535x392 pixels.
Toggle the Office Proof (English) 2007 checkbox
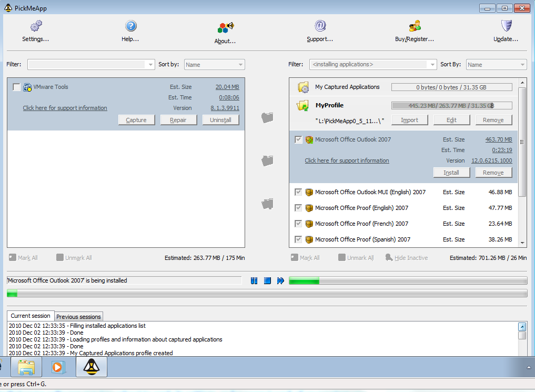coord(298,208)
